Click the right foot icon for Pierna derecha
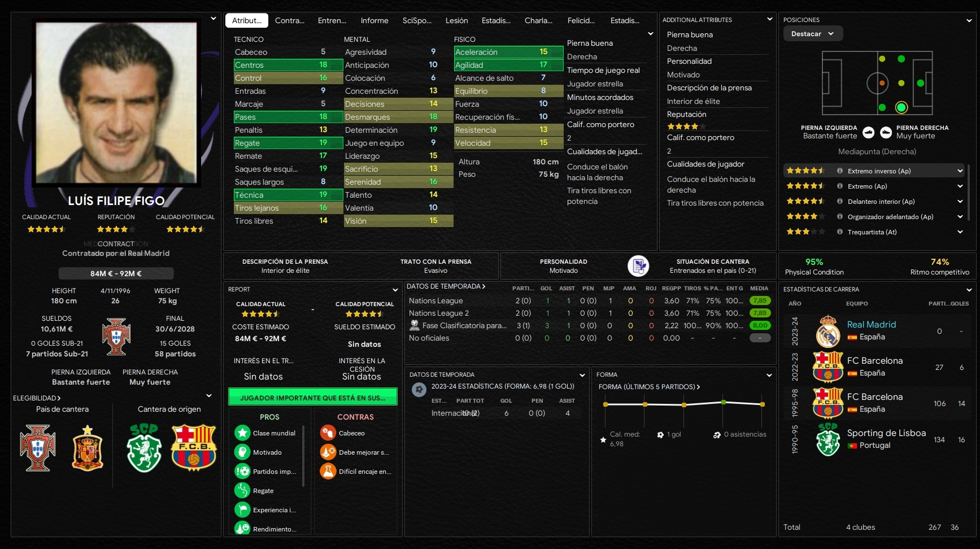This screenshot has height=549, width=980. pyautogui.click(x=886, y=132)
